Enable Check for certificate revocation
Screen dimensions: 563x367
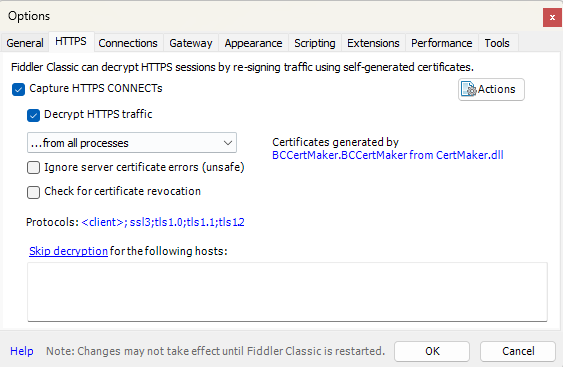[33, 192]
